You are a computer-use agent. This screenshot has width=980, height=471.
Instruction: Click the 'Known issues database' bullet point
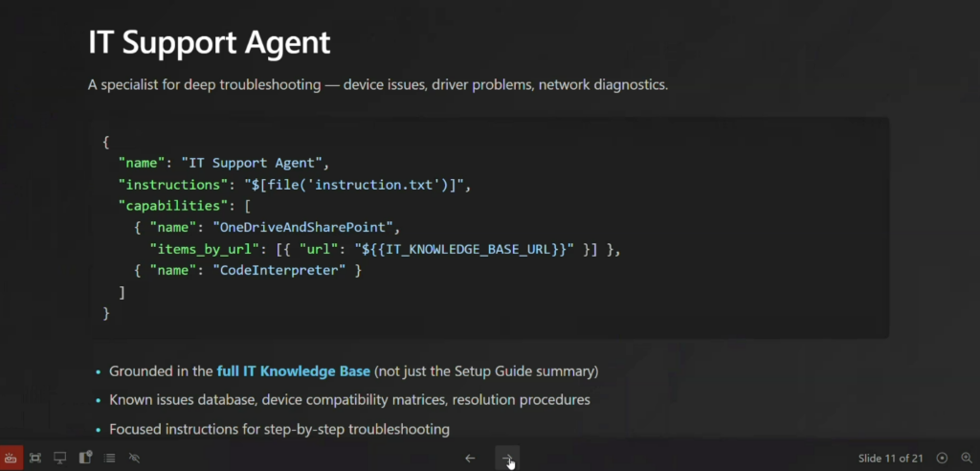coord(349,400)
